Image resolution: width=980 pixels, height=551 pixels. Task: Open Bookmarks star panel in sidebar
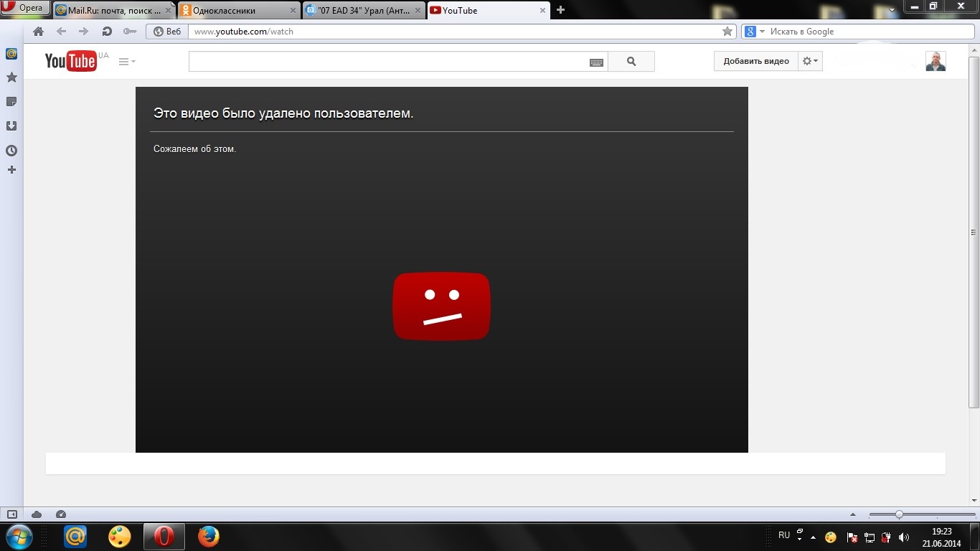click(x=11, y=77)
